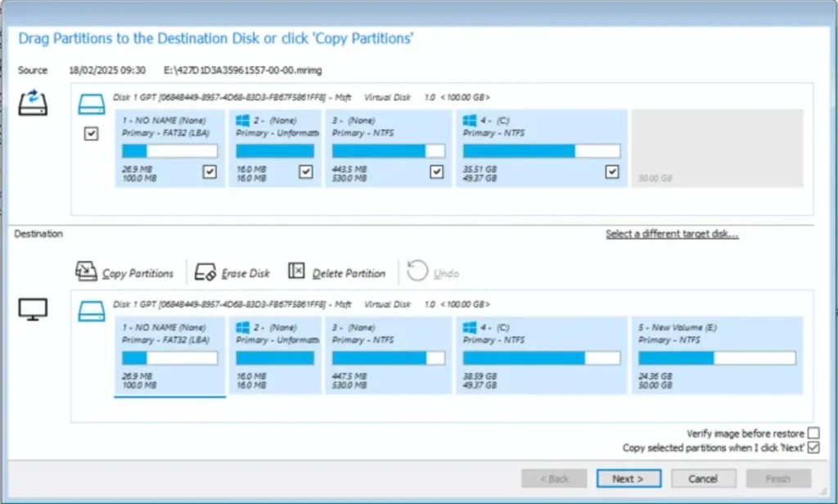Select the Erase Disk tool
Screen dimensions: 838x504
pyautogui.click(x=232, y=271)
